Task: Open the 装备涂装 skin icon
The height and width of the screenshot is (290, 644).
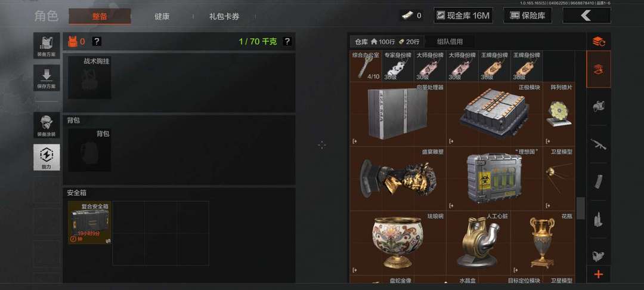Action: click(x=47, y=125)
